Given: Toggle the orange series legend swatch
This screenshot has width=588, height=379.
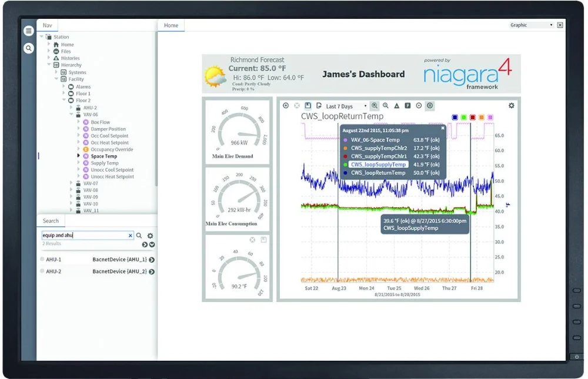Looking at the screenshot, I should (x=482, y=118).
